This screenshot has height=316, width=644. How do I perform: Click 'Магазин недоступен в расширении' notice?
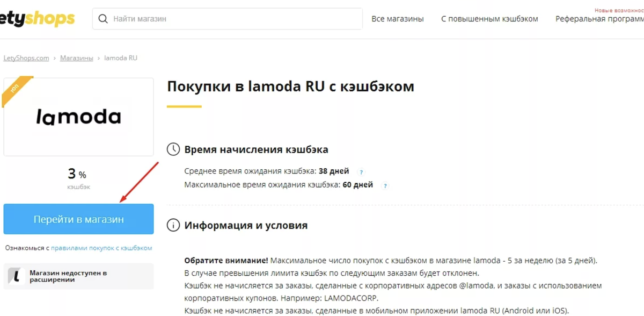(78, 276)
